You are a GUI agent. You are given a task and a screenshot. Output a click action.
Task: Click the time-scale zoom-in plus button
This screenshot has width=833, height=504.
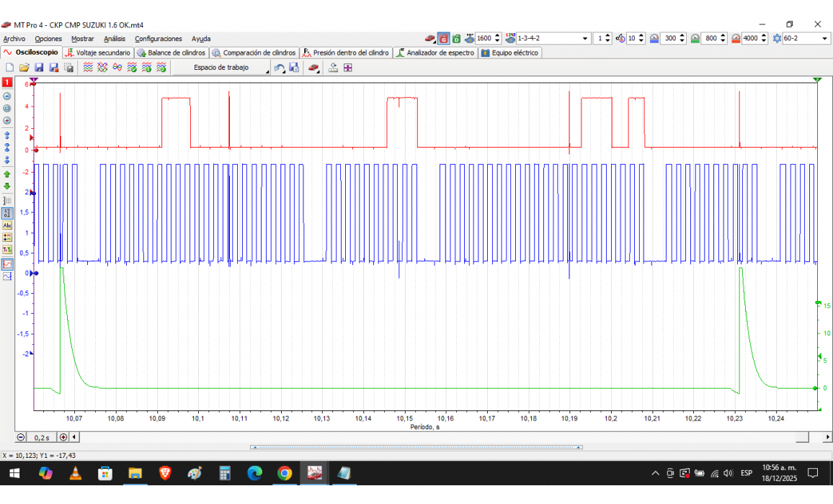63,437
